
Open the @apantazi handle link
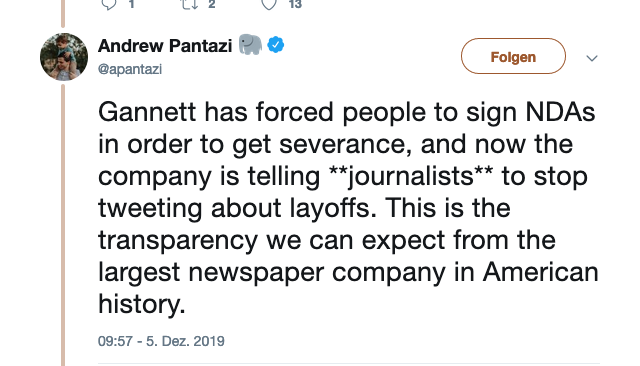(x=130, y=69)
